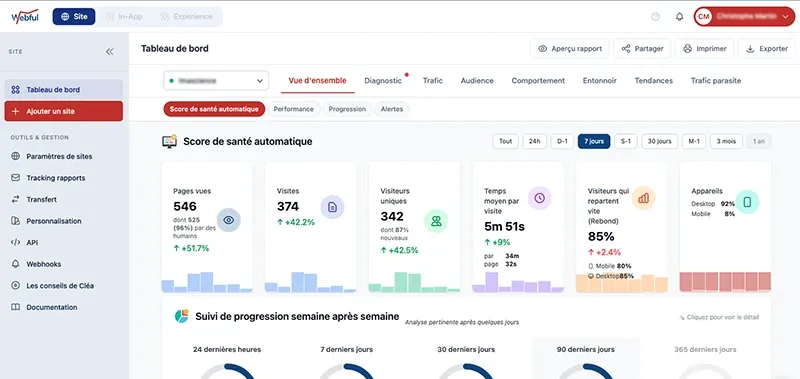Select Alertes pill
Image resolution: width=800 pixels, height=379 pixels.
[x=392, y=109]
